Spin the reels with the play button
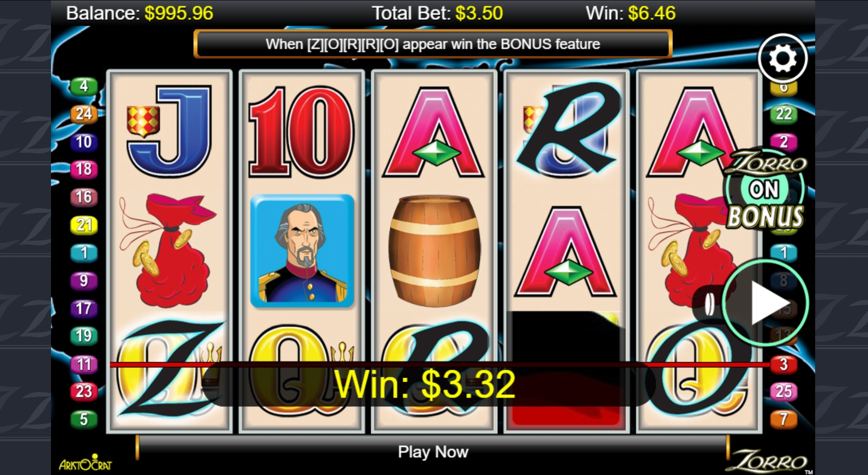868x475 pixels. [765, 303]
